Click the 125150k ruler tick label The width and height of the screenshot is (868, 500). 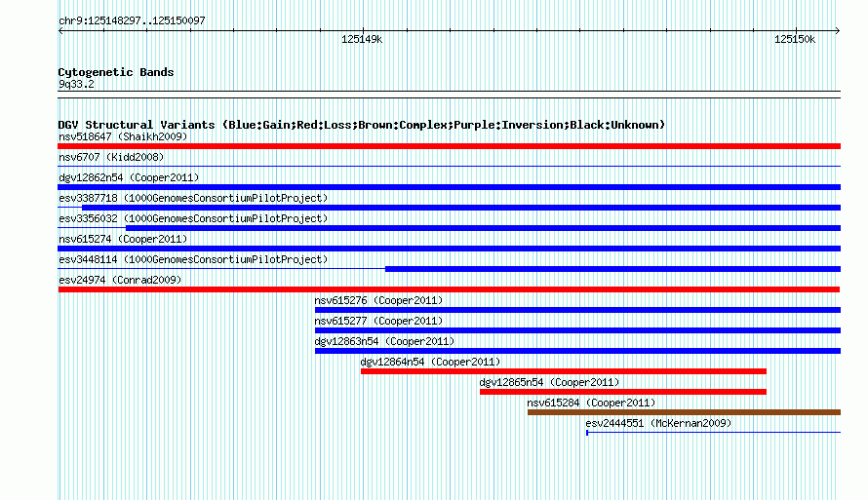click(x=795, y=39)
